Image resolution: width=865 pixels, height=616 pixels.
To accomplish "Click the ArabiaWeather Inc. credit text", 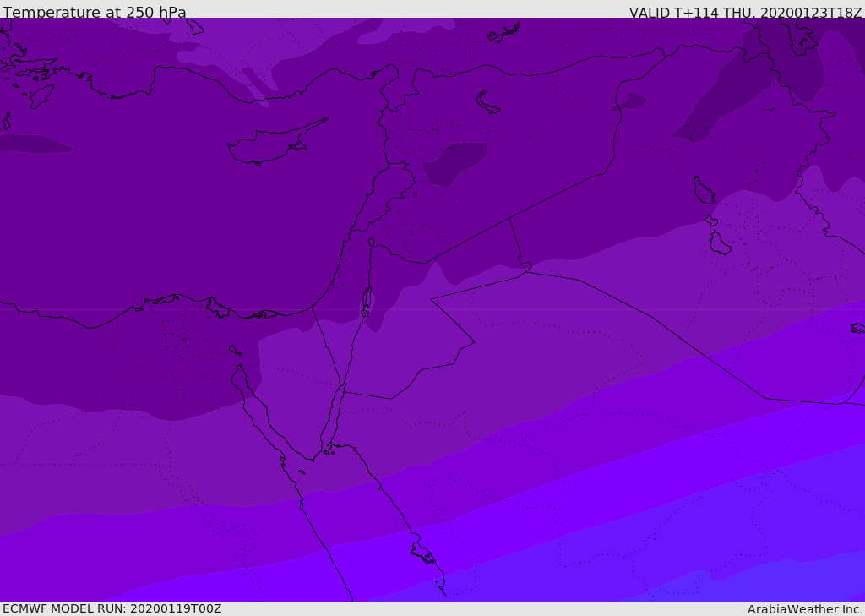I will tap(804, 609).
